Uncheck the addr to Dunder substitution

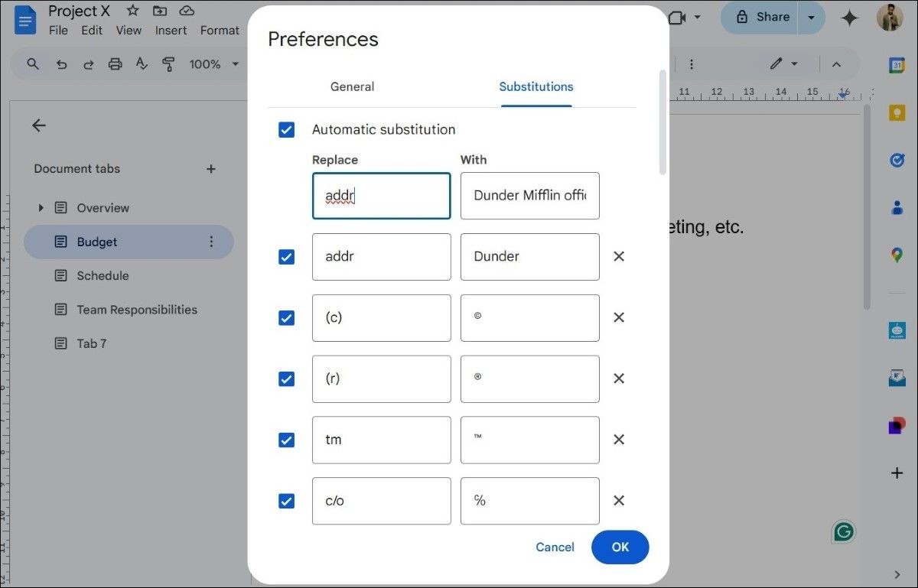pyautogui.click(x=286, y=256)
